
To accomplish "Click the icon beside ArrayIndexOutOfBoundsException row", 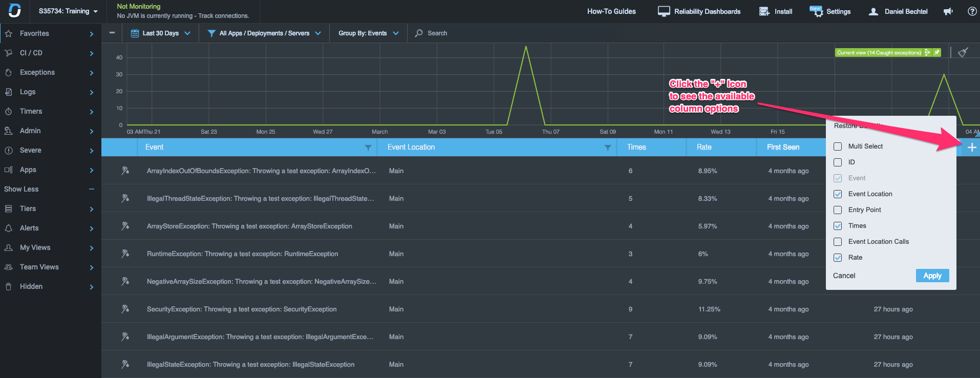I will point(125,171).
